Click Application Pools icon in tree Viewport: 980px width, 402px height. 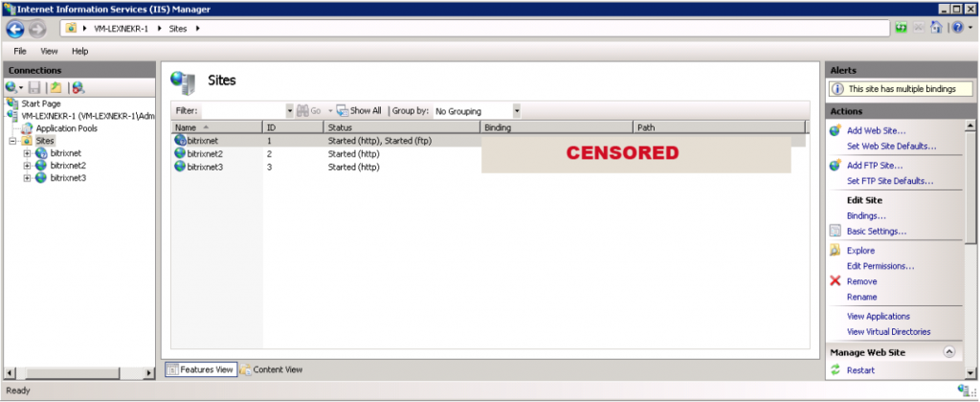coord(27,128)
